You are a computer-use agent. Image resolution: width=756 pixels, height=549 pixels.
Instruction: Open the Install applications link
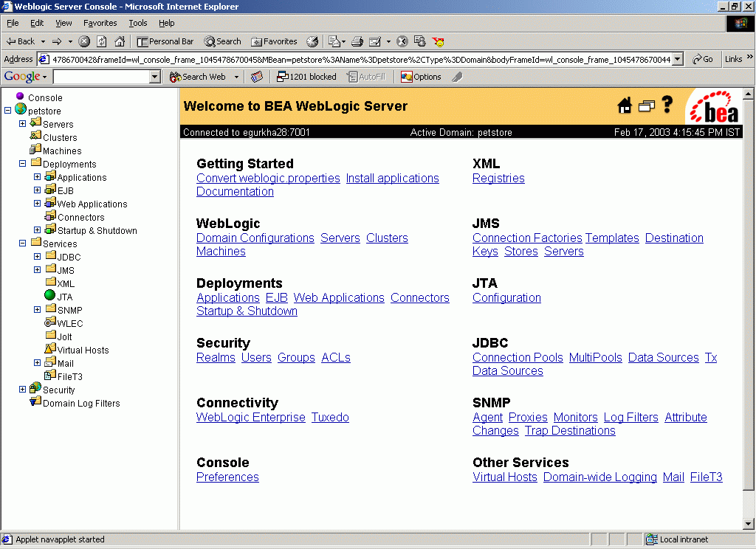[x=393, y=179]
